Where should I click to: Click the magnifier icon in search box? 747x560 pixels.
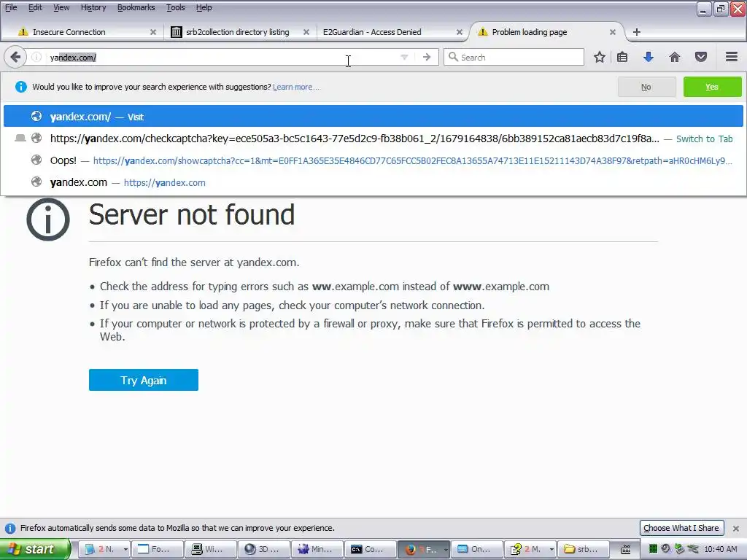[453, 57]
